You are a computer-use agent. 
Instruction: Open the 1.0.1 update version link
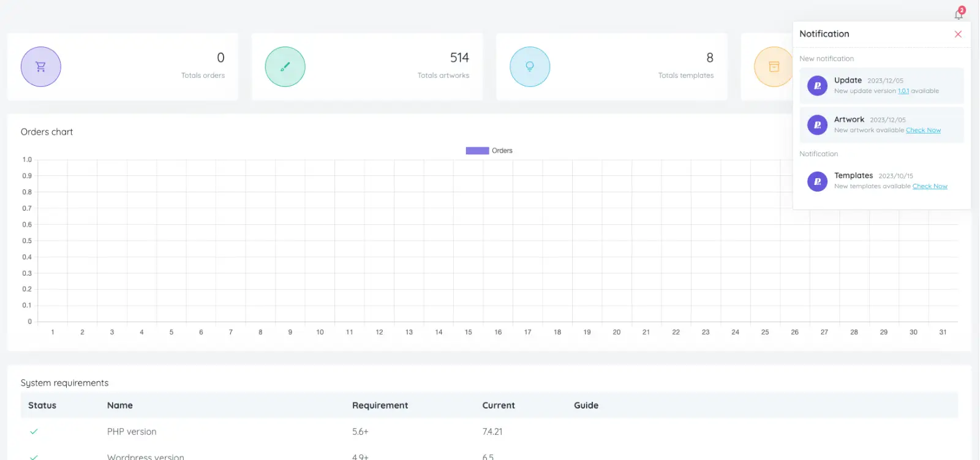click(x=903, y=91)
